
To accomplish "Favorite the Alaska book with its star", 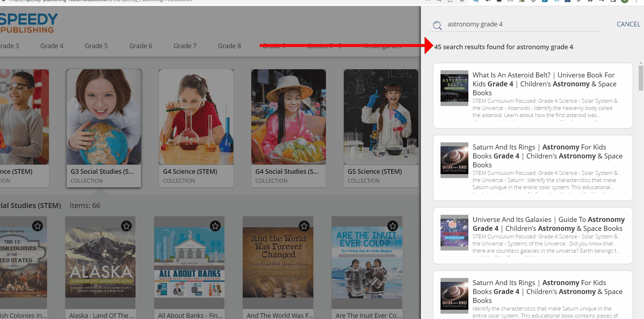I will [x=126, y=226].
